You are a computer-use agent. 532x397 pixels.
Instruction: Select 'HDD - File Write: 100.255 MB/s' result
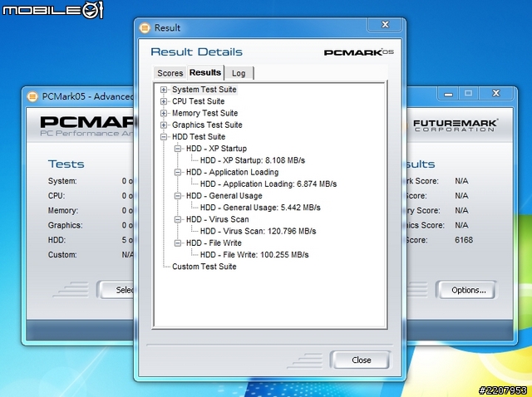tap(254, 255)
